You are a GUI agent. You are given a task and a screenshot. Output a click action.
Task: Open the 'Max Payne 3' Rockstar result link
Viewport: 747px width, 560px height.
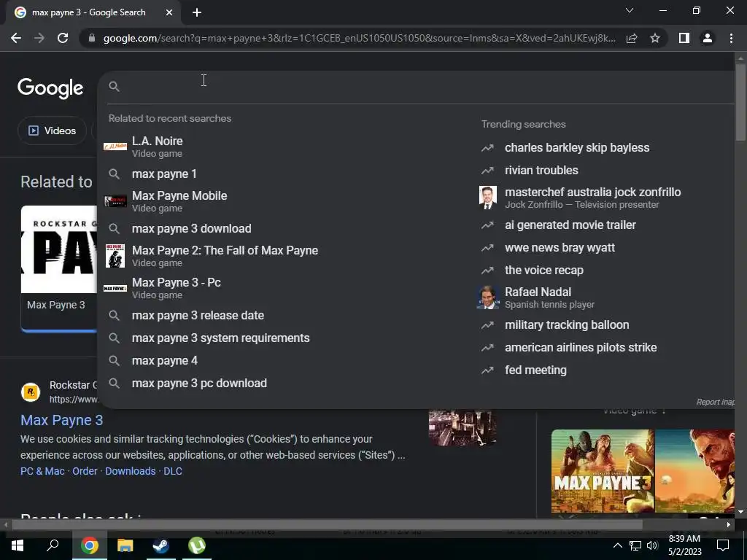coord(61,420)
